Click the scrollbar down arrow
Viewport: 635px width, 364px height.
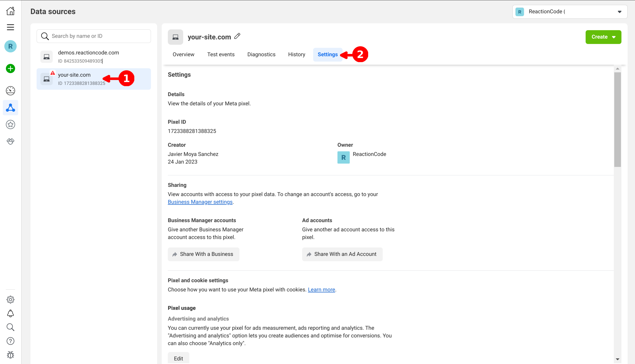click(x=617, y=359)
